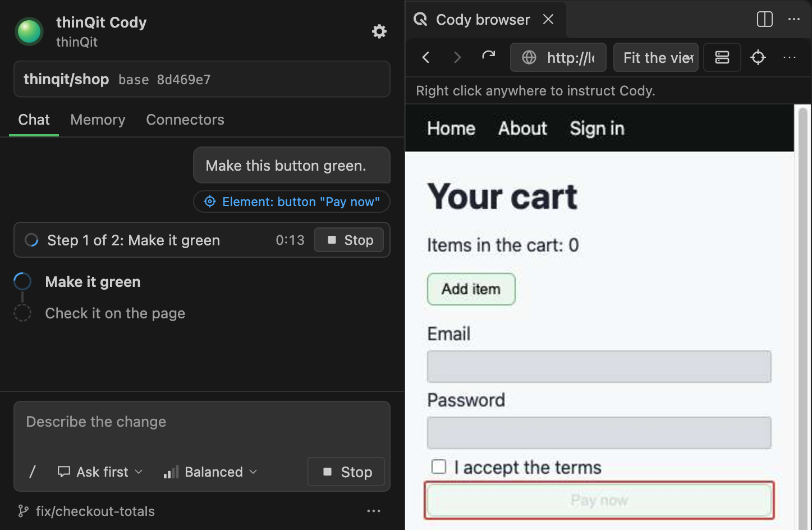
Task: Toggle the stacked panels view icon
Action: tap(722, 57)
